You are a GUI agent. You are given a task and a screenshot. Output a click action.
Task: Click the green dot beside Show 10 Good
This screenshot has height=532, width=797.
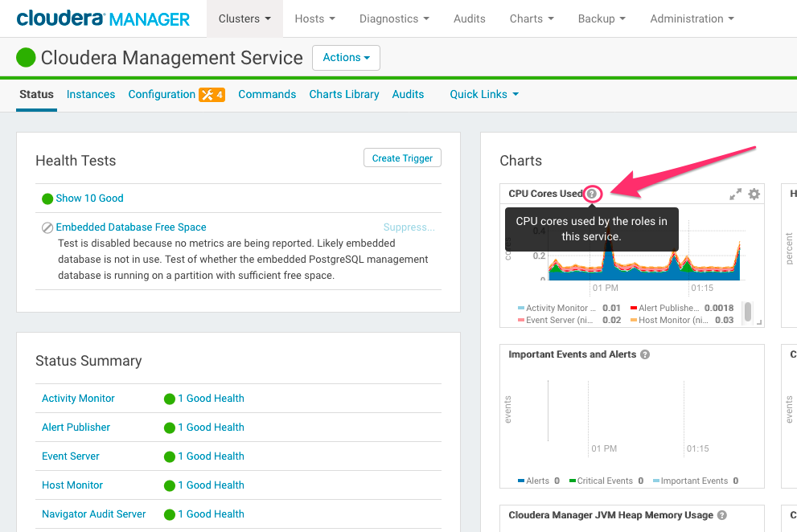47,198
